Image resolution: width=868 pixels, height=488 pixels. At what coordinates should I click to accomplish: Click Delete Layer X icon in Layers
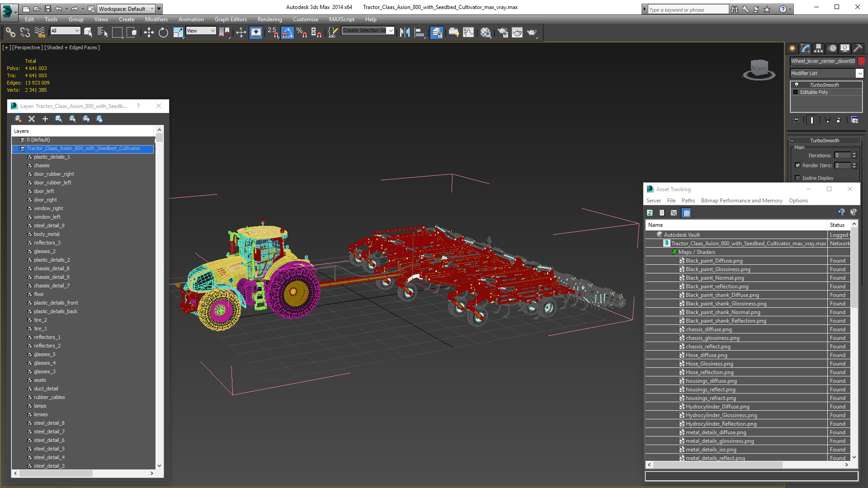coord(32,119)
